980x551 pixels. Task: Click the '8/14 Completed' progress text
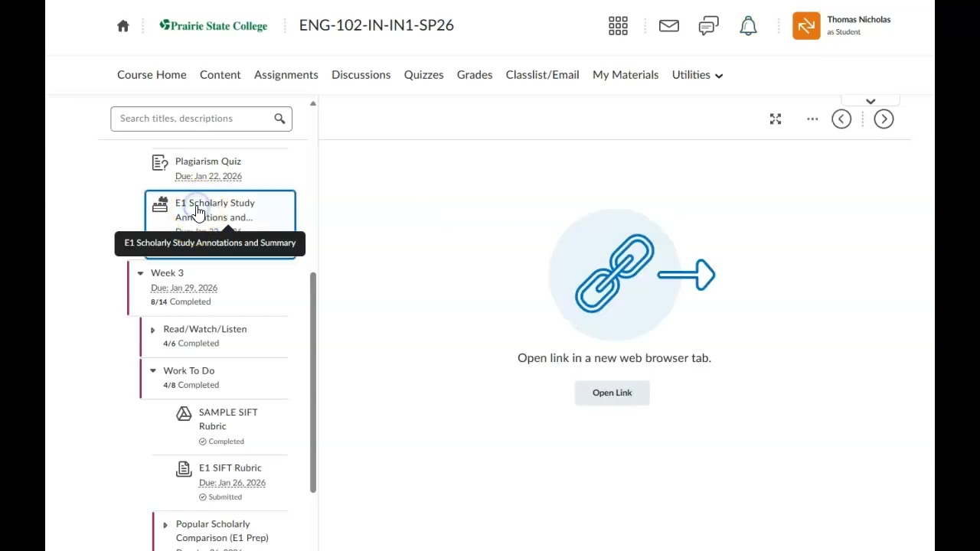[181, 302]
